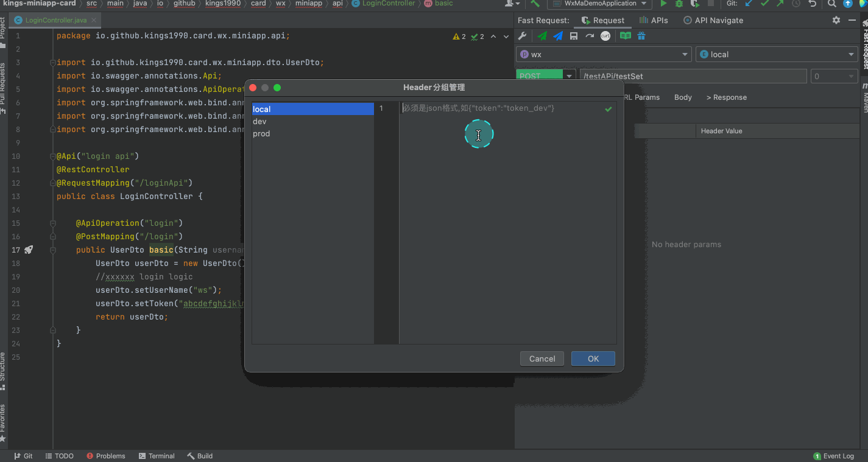Start debugging with the green bug icon
The image size is (868, 462).
(x=679, y=4)
